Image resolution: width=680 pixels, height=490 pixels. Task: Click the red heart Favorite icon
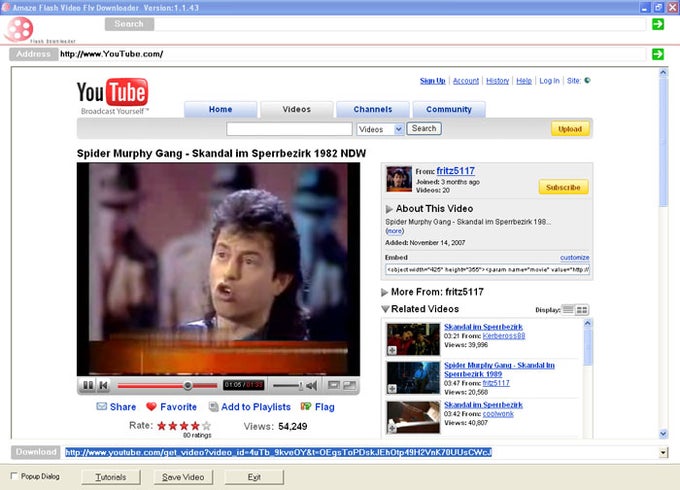click(x=151, y=406)
